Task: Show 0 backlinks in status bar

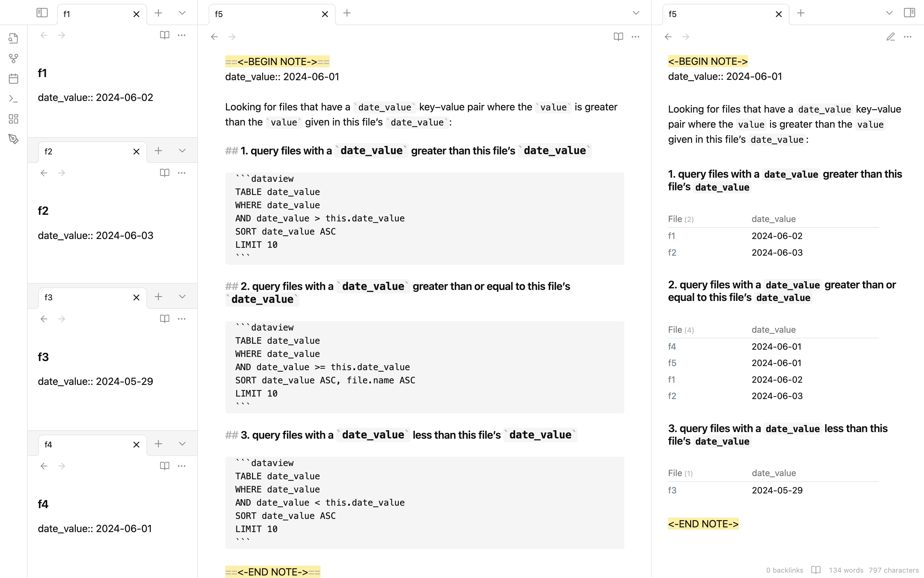Action: pyautogui.click(x=784, y=570)
